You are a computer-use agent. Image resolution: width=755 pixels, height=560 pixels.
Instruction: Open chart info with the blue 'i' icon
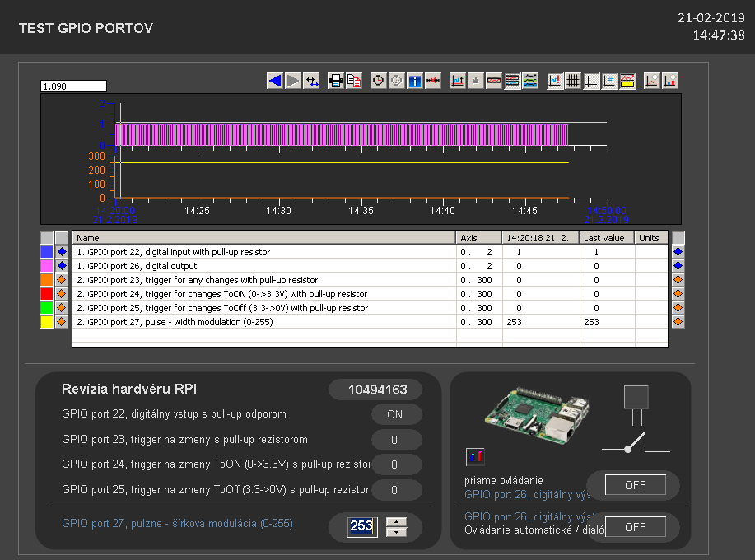click(415, 81)
